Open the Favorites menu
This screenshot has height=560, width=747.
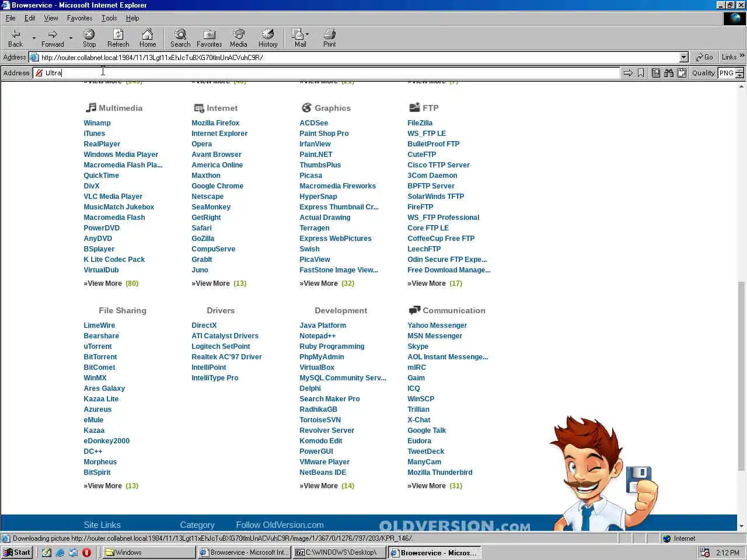click(x=79, y=18)
